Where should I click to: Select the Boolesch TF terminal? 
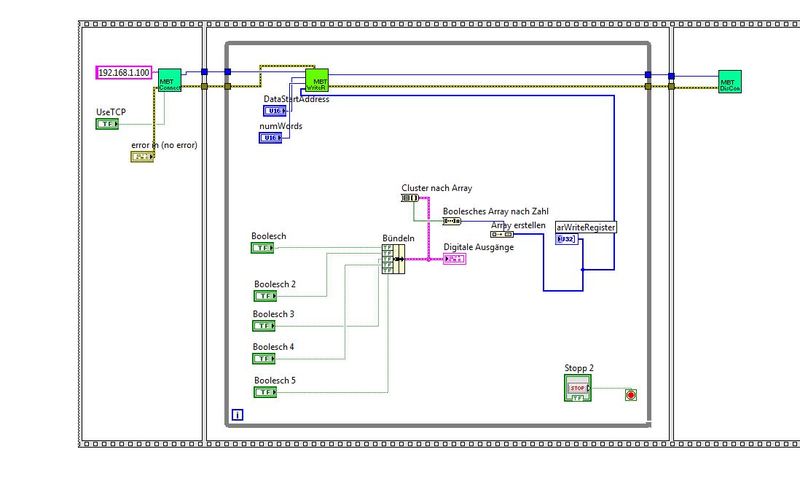point(262,248)
